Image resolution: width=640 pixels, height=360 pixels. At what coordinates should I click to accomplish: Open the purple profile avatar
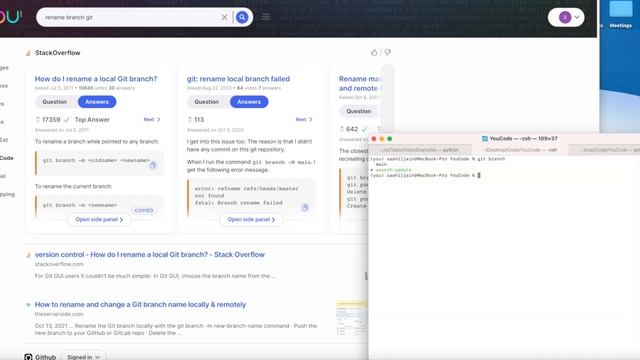point(564,17)
